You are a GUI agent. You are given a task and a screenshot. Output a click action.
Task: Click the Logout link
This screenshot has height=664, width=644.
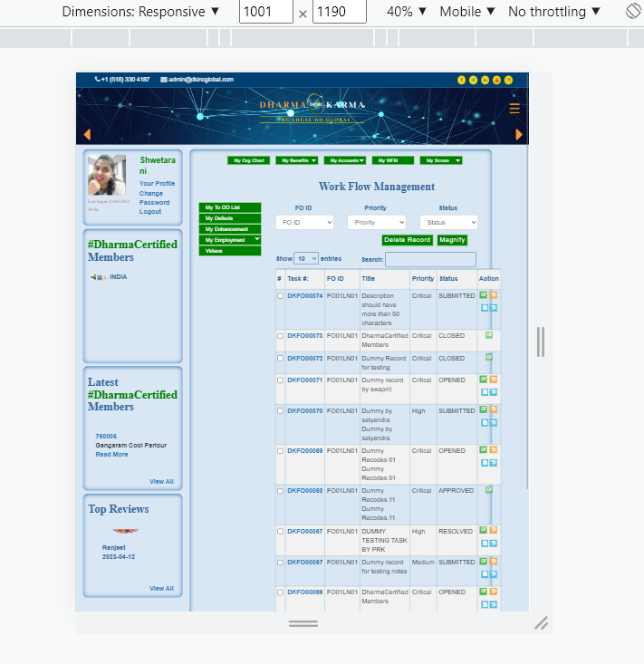150,212
